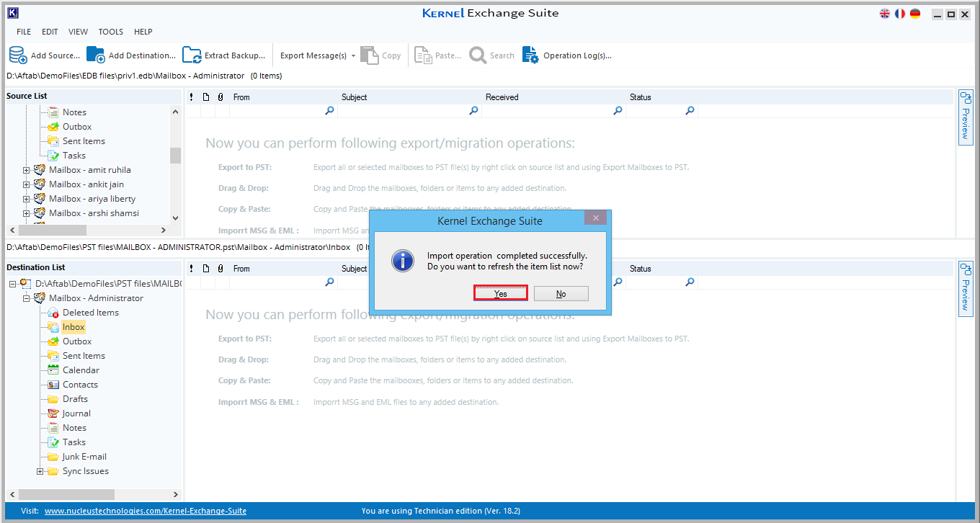Switch language with the German flag
This screenshot has width=980, height=523.
pos(915,14)
